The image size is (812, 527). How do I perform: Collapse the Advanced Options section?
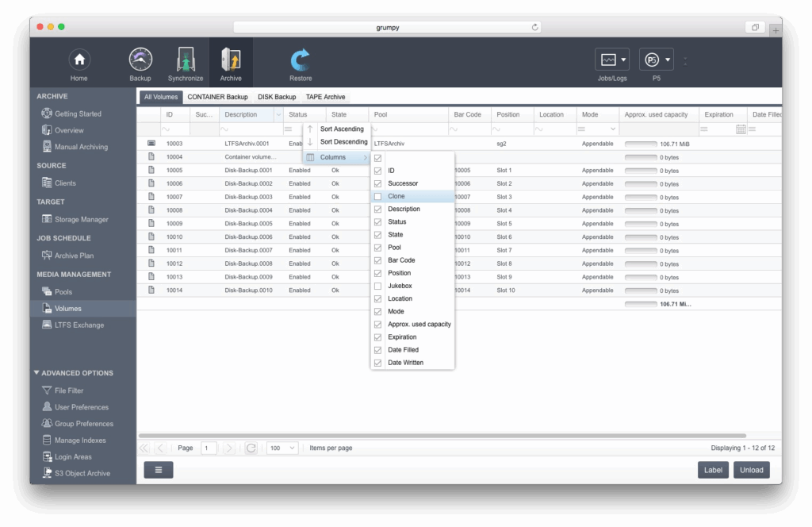point(37,373)
